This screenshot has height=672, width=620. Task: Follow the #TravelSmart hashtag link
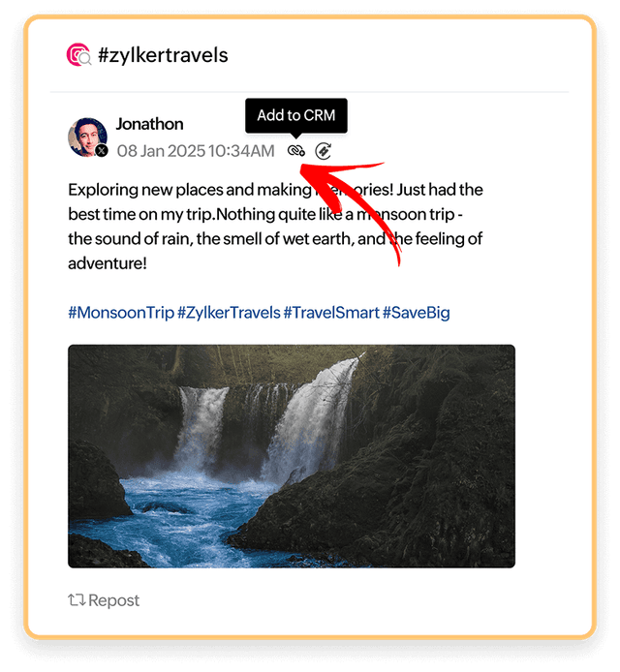331,313
